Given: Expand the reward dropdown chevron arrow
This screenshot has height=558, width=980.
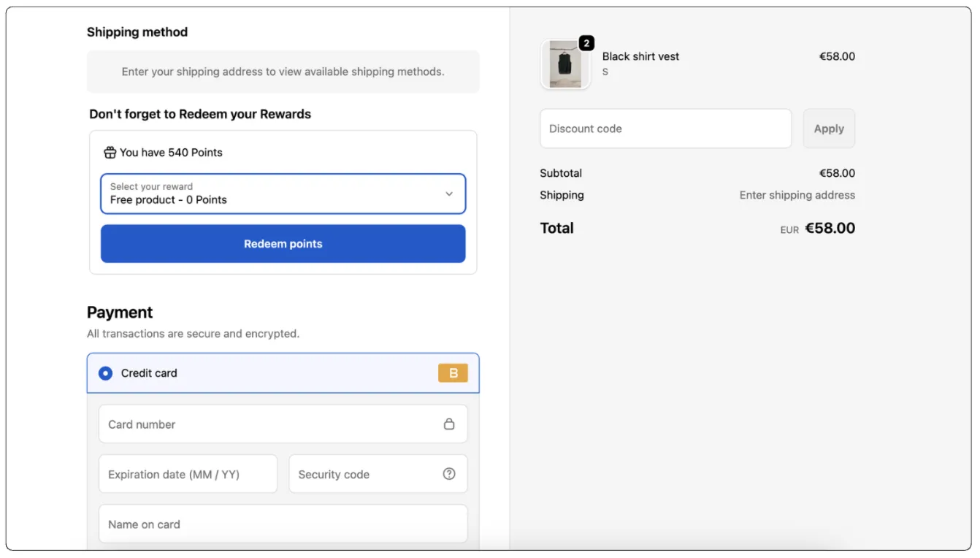Looking at the screenshot, I should [x=449, y=194].
